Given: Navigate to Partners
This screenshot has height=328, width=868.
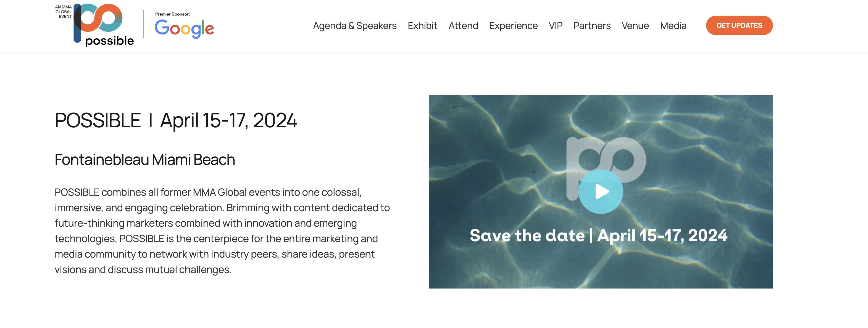Looking at the screenshot, I should click(592, 26).
